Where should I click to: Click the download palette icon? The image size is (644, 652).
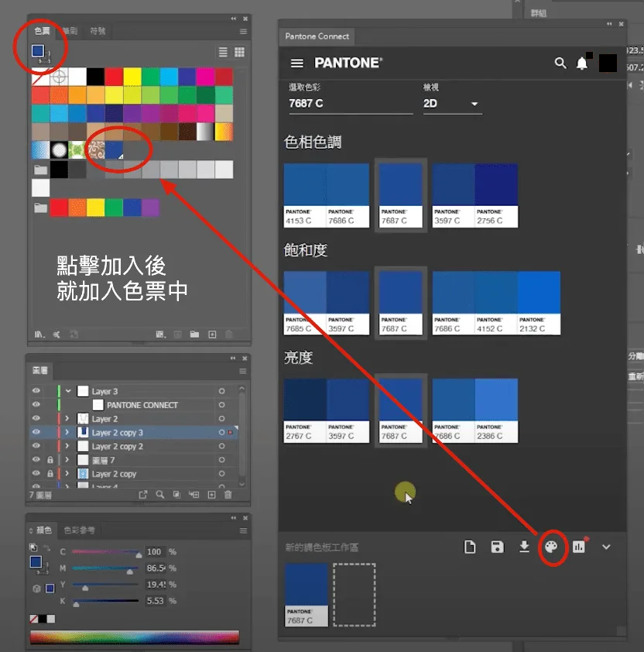coord(524,547)
